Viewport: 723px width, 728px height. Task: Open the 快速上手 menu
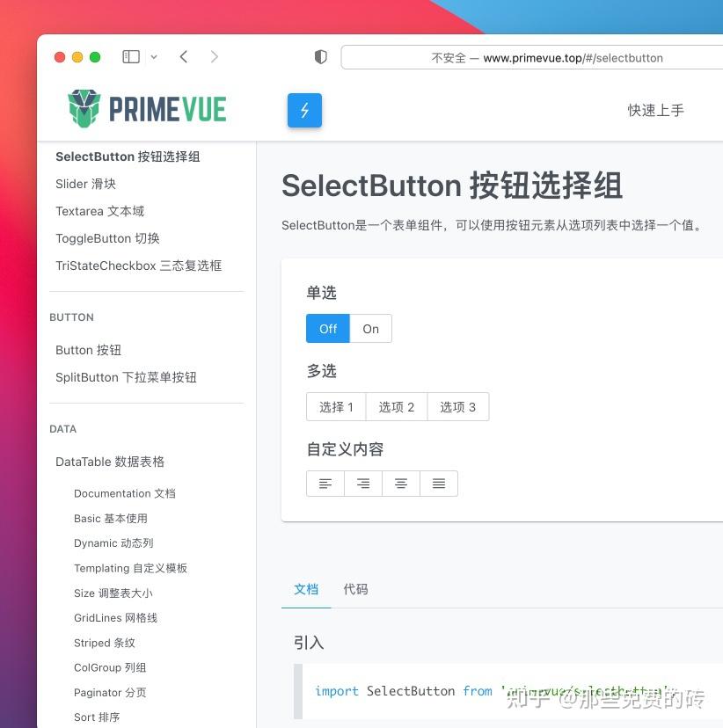655,110
